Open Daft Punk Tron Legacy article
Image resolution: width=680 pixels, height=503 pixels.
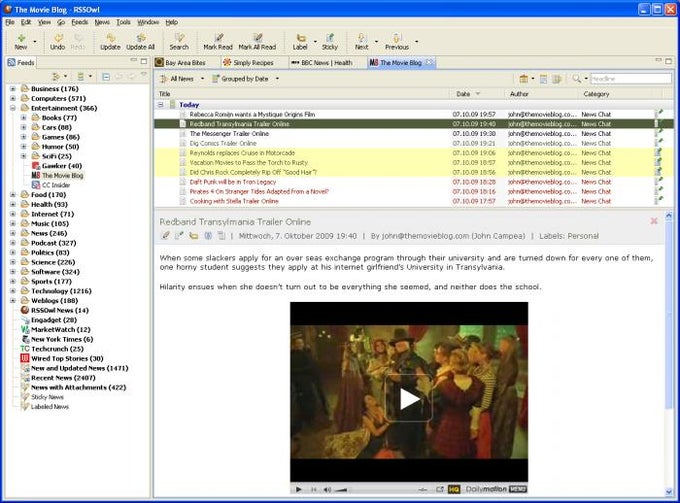point(233,182)
